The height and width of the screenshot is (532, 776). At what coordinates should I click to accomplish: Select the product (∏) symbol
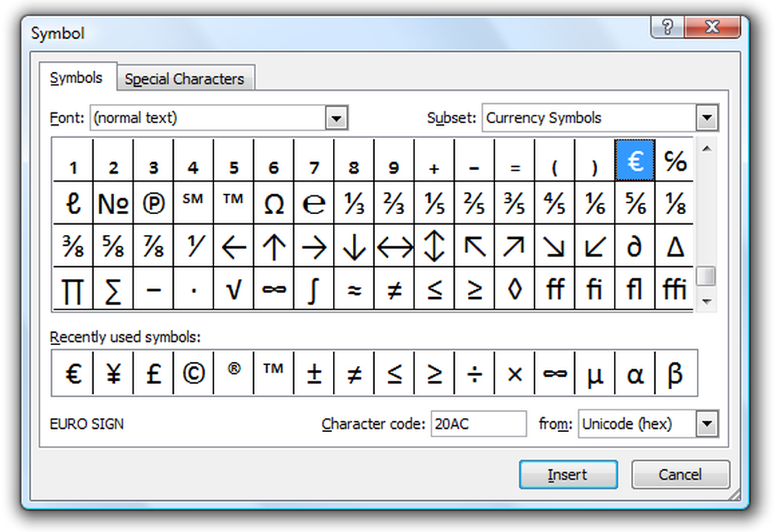click(73, 288)
